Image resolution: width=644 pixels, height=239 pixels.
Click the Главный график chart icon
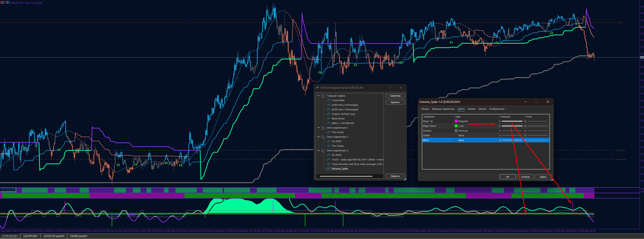click(324, 96)
